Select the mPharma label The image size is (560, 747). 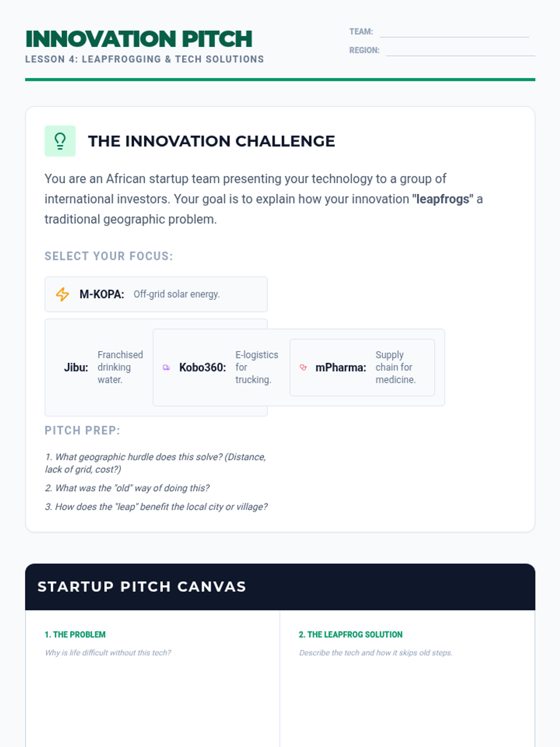(341, 367)
